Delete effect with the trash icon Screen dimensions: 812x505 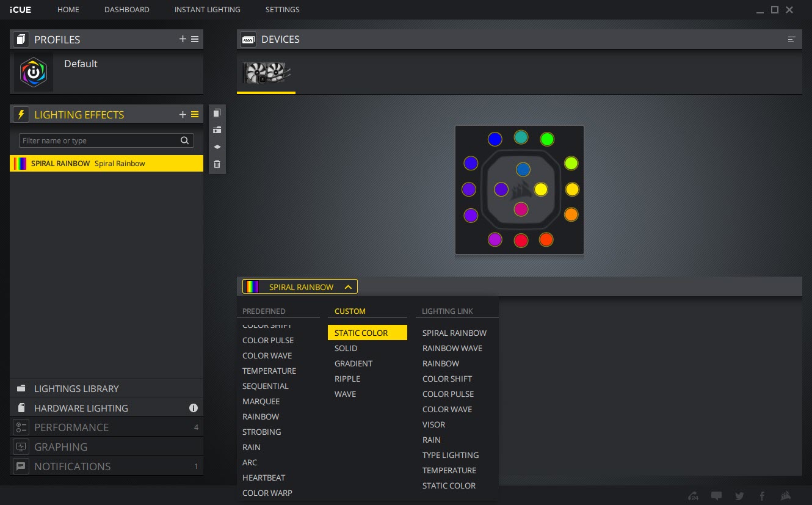click(x=217, y=164)
